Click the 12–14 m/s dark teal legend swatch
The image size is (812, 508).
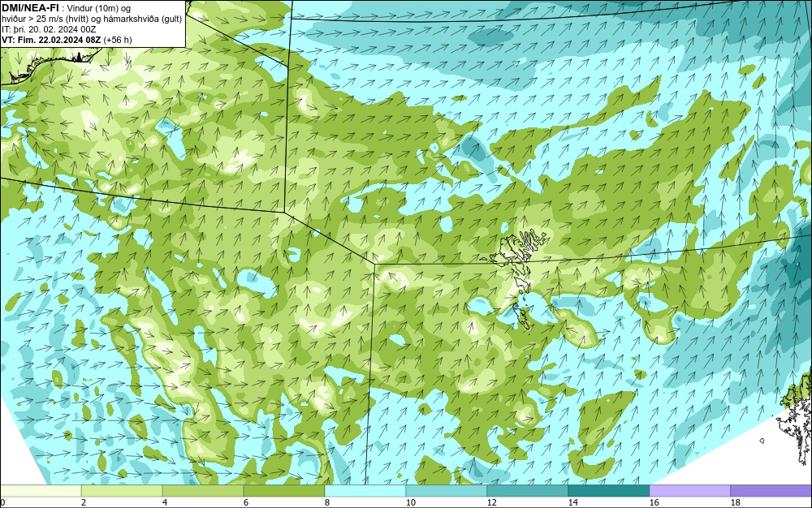point(527,490)
